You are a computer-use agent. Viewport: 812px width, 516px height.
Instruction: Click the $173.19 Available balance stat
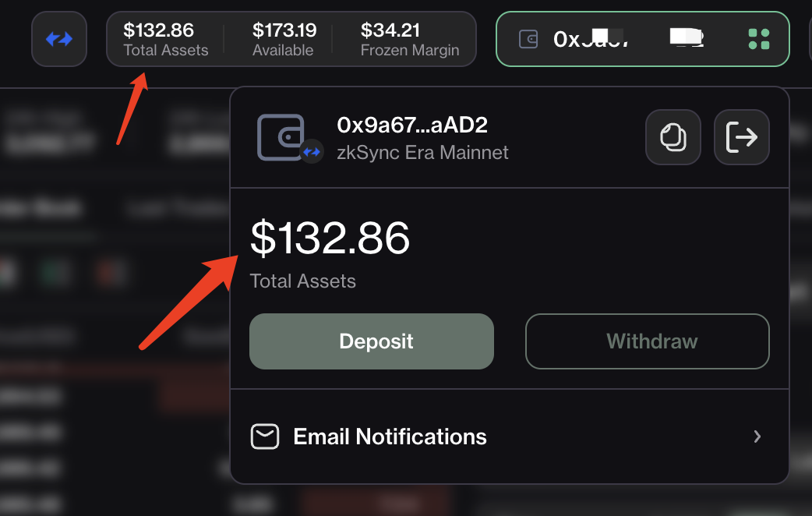tap(284, 39)
